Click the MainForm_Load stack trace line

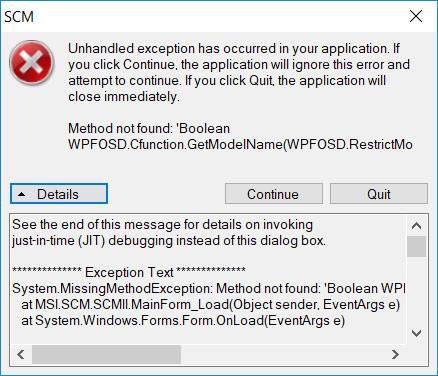(210, 305)
